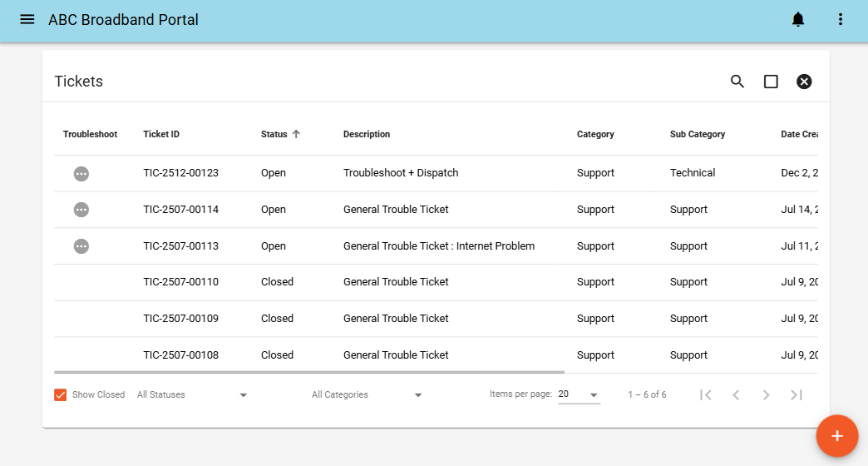Jump to the last page of tickets
Viewport: 868px width, 466px height.
(796, 394)
